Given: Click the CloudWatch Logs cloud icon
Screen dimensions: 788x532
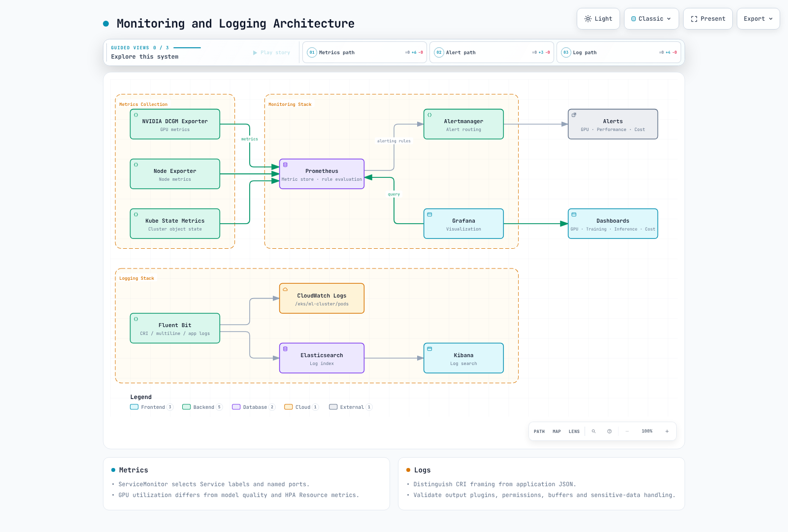Looking at the screenshot, I should [285, 289].
